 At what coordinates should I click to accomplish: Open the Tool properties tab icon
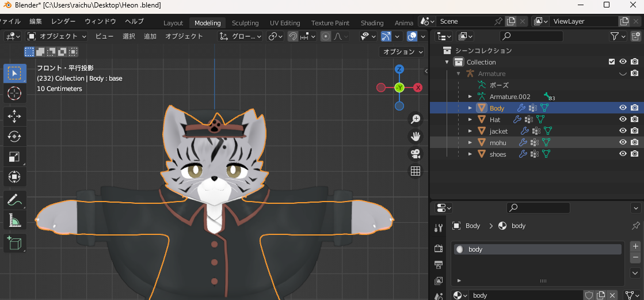click(439, 227)
